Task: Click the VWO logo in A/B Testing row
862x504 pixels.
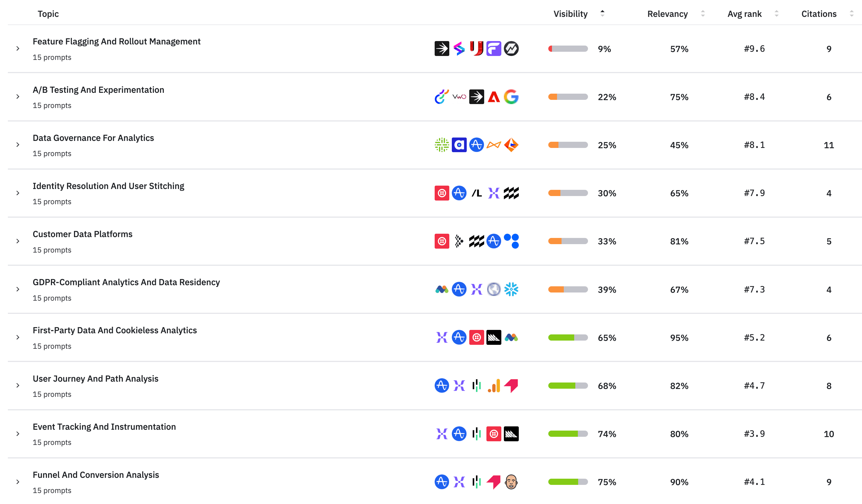Action: 459,97
